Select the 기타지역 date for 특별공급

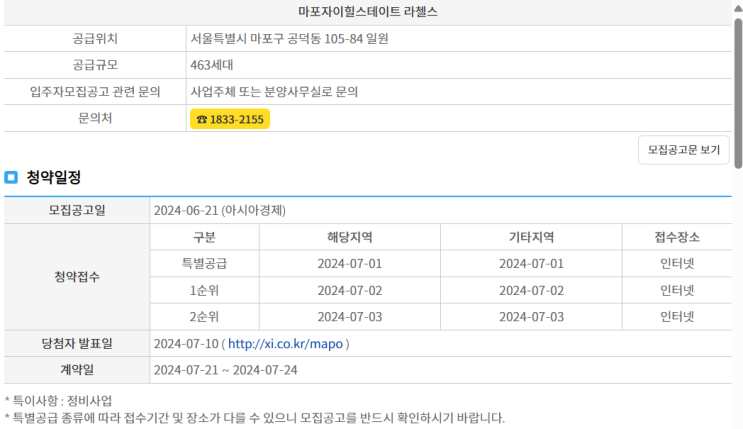(x=531, y=264)
